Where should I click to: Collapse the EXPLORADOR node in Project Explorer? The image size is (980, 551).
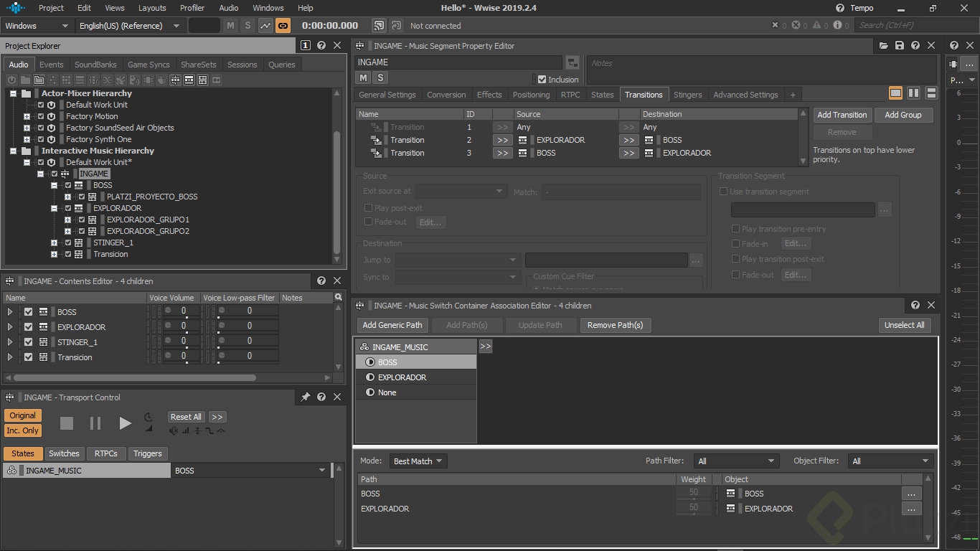[55, 208]
